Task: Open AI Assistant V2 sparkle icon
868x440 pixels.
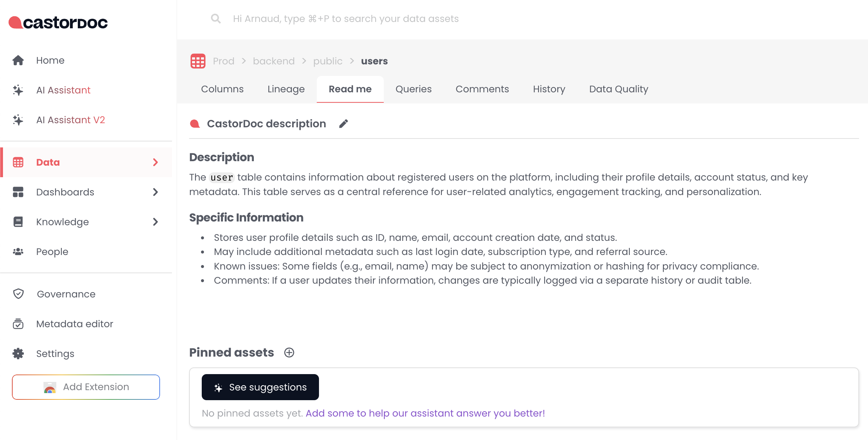Action: [x=18, y=120]
